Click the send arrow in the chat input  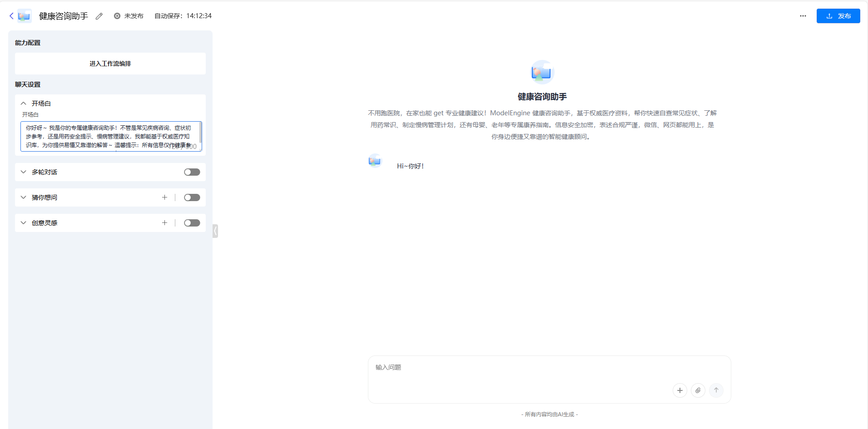tap(716, 390)
